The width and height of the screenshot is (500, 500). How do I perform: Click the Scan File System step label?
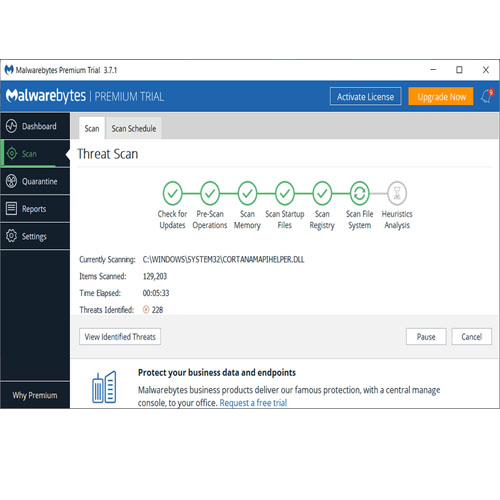pos(360,219)
